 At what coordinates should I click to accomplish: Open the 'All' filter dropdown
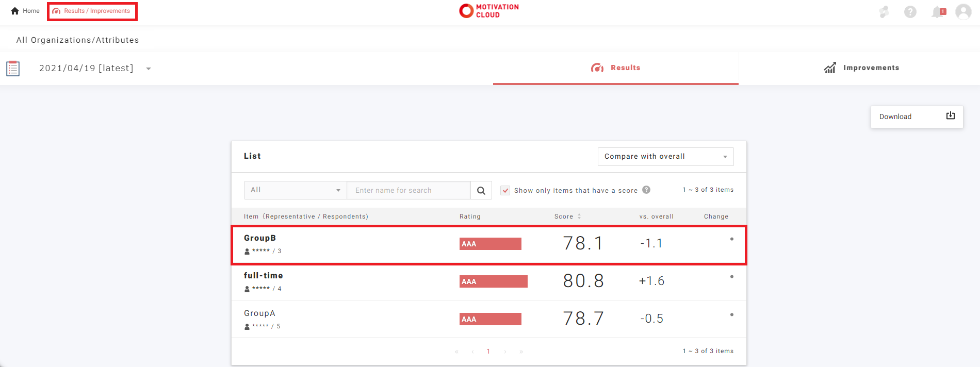295,190
